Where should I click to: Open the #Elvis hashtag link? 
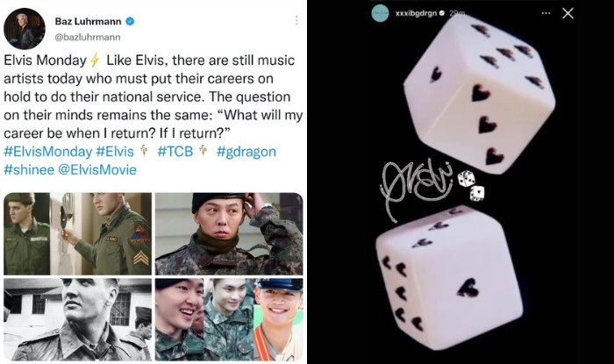115,152
